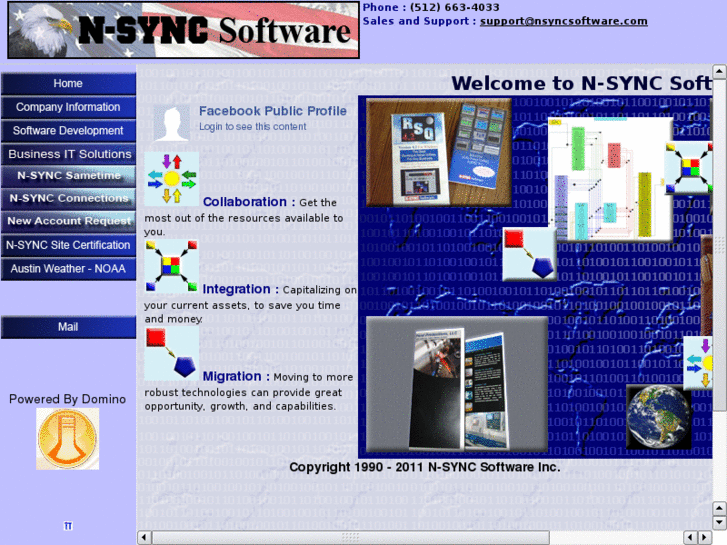Click the Integration icon in the left column
727x545 pixels.
click(x=172, y=266)
